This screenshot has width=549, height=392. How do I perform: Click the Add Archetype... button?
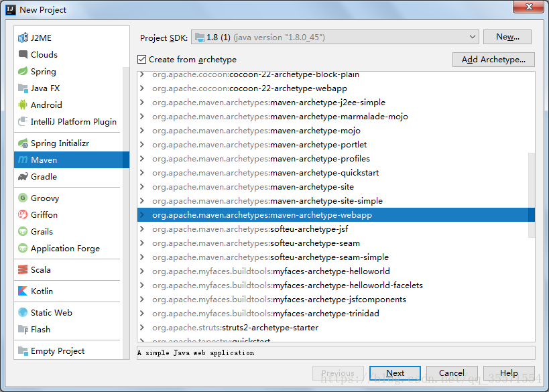pos(493,60)
